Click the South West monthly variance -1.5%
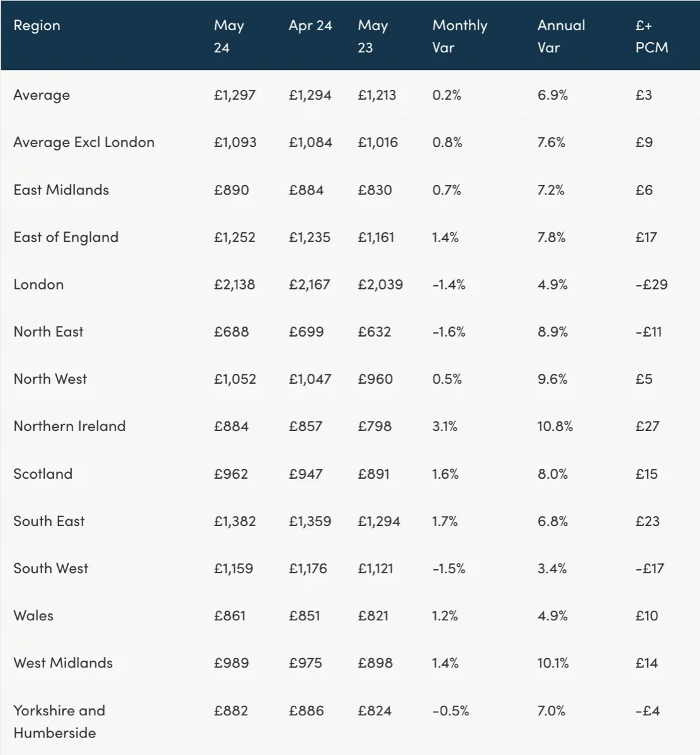The width and height of the screenshot is (700, 755). point(449,568)
